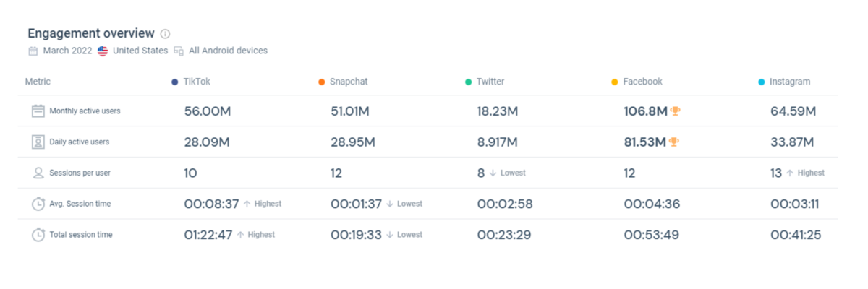The image size is (868, 289).
Task: Click Instagram's 00:03:11 average session time
Action: point(794,204)
